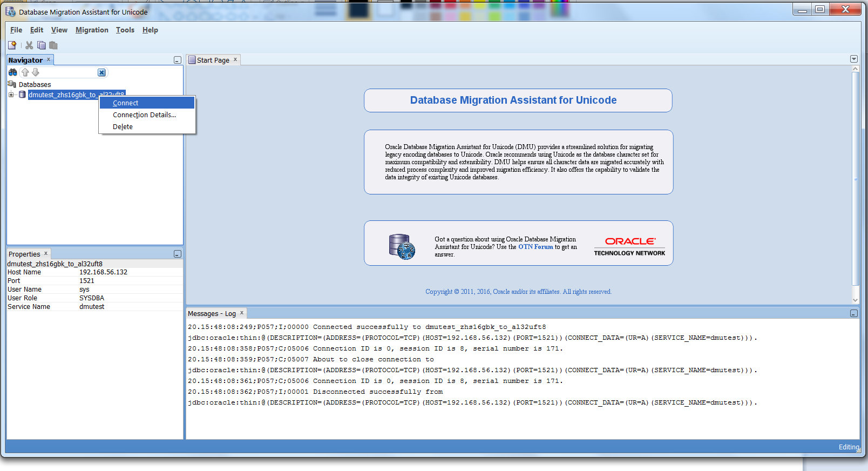This screenshot has height=471, width=868.
Task: Click the New connection toolbar icon
Action: pos(12,45)
